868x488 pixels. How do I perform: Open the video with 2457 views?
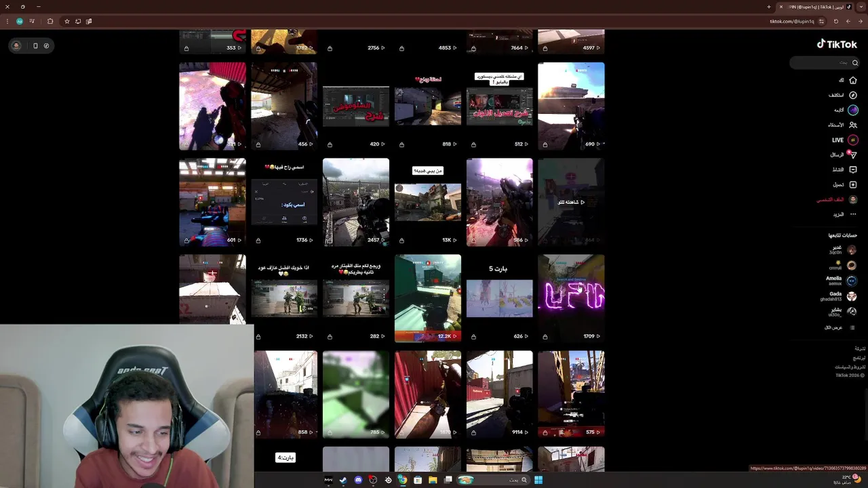356,202
